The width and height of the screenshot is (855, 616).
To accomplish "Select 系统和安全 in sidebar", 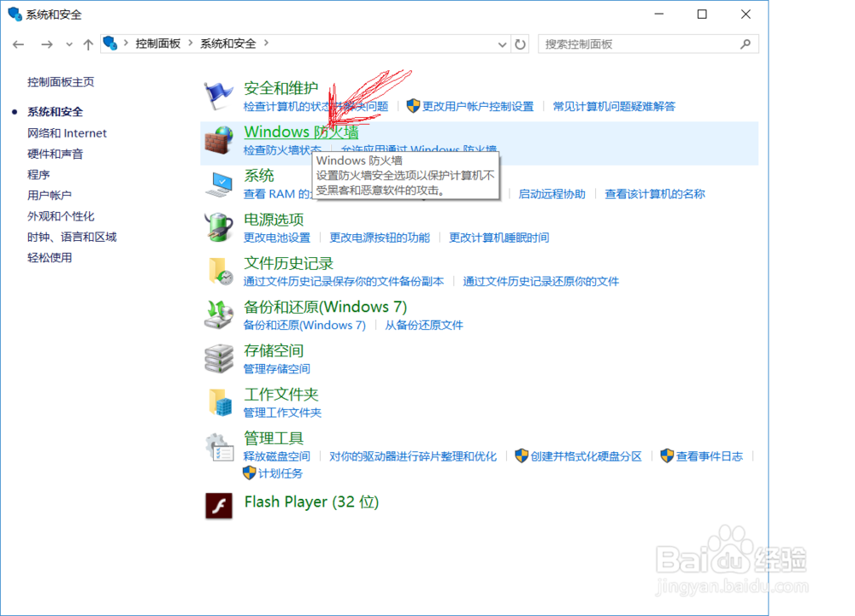I will 55,112.
